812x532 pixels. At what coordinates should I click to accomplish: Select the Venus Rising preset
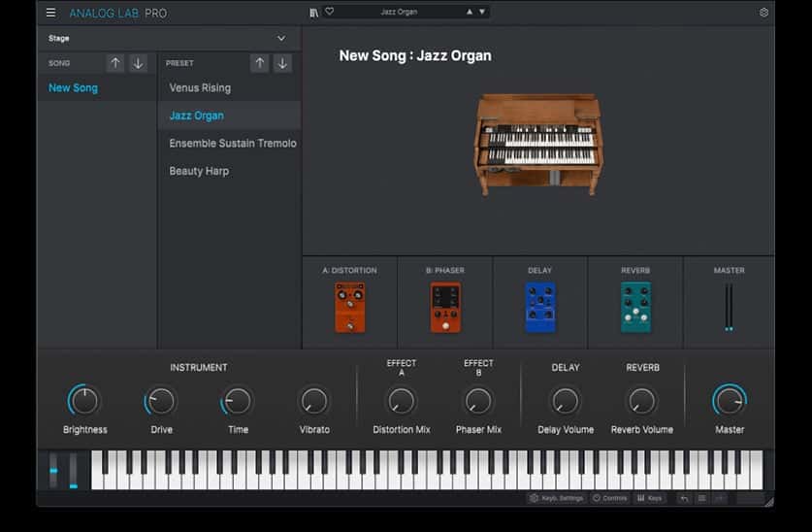pos(200,87)
